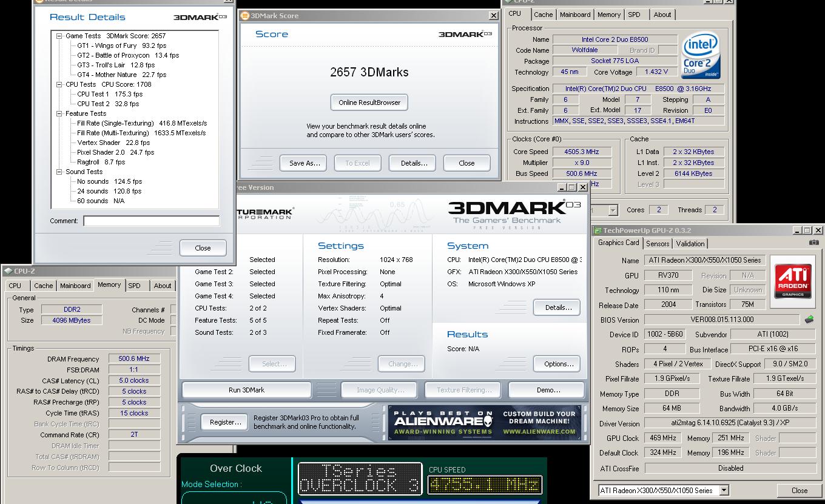Open the Graphics Card tab in GPU-Z
Image resolution: width=825 pixels, height=504 pixels.
[x=618, y=243]
